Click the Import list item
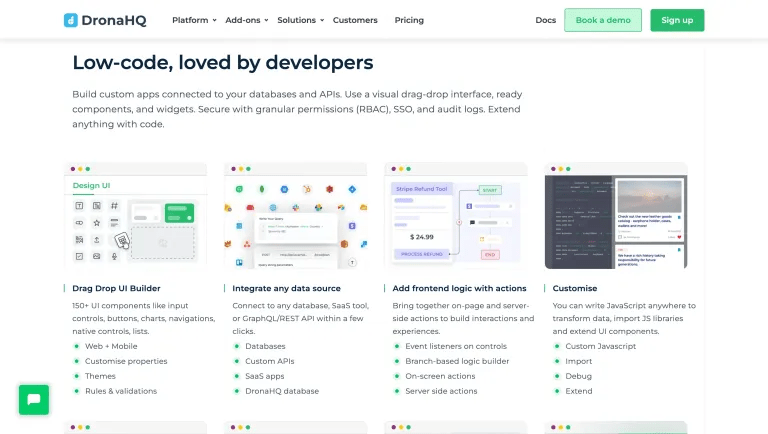Image resolution: width=768 pixels, height=434 pixels. [x=578, y=361]
